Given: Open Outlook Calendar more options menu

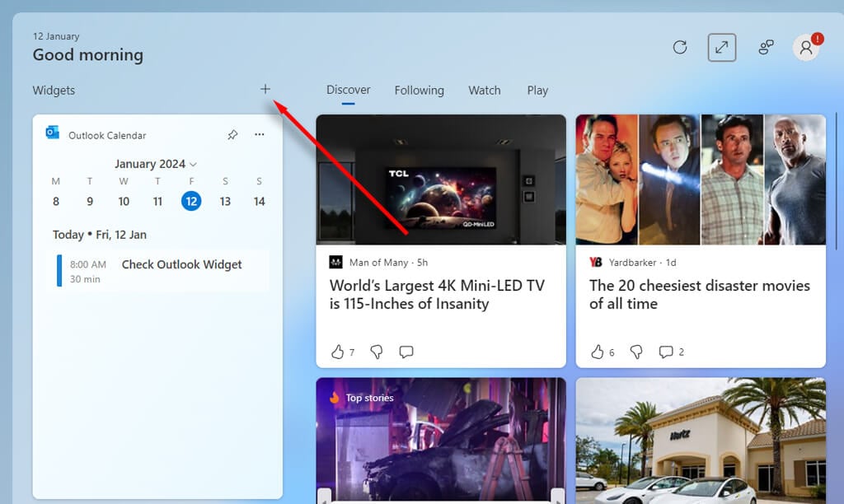Looking at the screenshot, I should [x=260, y=135].
